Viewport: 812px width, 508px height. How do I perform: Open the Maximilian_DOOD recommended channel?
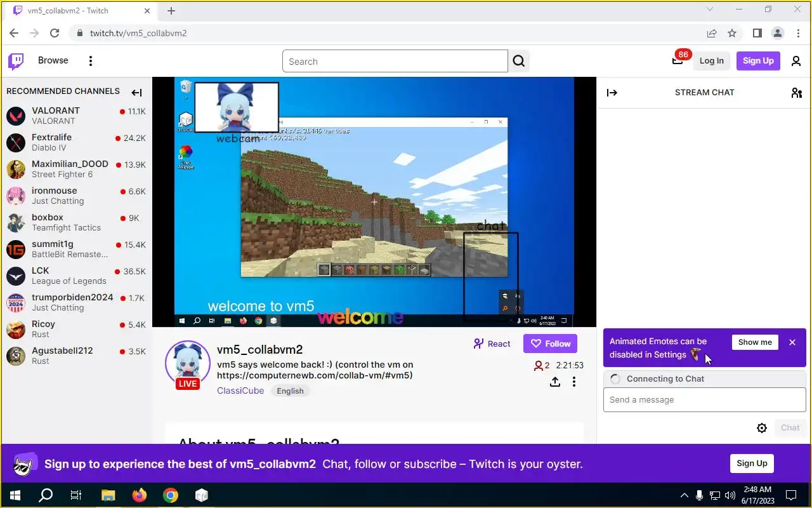(x=76, y=169)
